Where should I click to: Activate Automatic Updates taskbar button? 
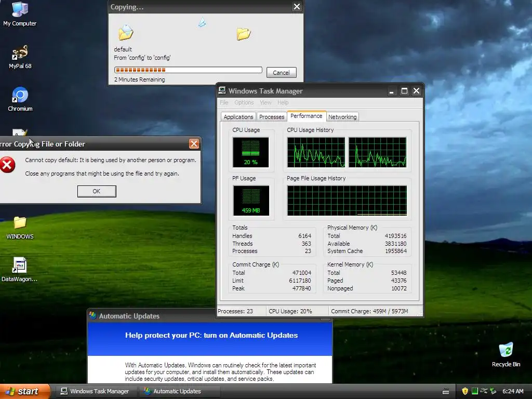click(179, 391)
